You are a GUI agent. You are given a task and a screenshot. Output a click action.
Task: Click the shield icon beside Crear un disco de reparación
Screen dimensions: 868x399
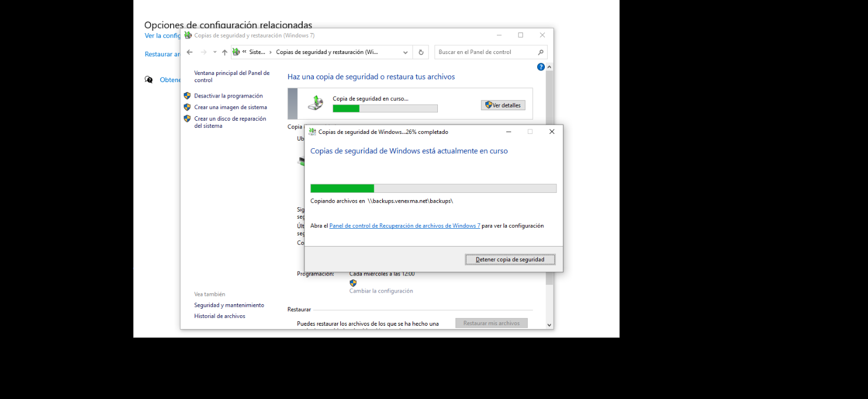point(187,118)
